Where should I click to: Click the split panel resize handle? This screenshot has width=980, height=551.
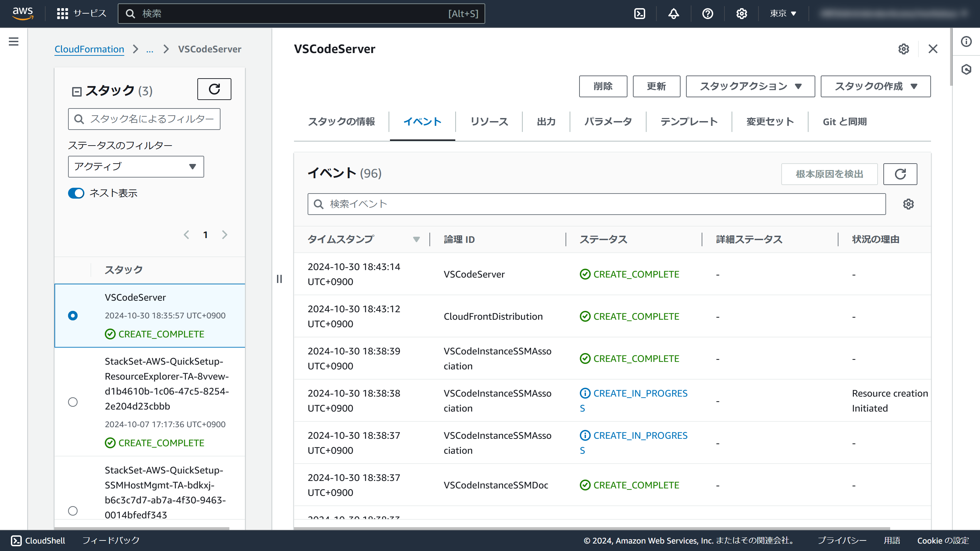pos(279,279)
